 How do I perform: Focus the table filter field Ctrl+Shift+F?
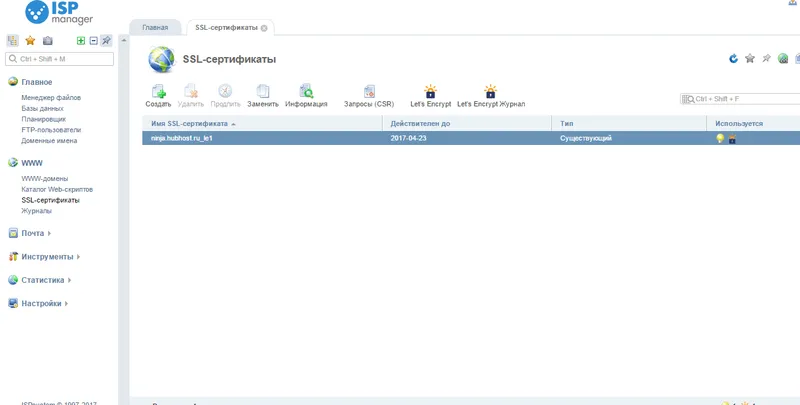click(740, 99)
